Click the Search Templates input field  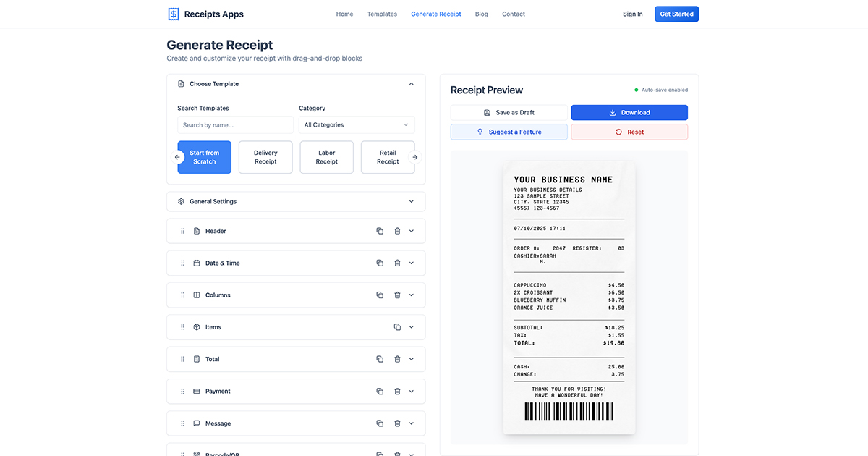coord(234,124)
